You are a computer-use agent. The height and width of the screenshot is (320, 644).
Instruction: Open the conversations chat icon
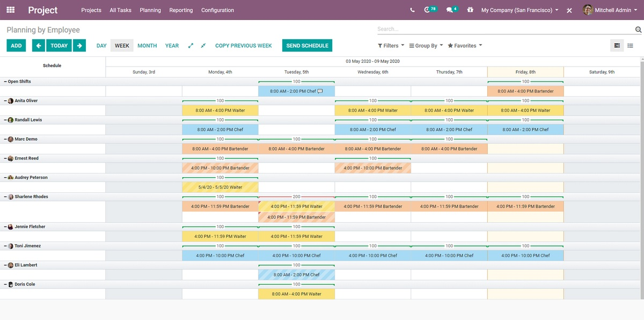pyautogui.click(x=451, y=10)
